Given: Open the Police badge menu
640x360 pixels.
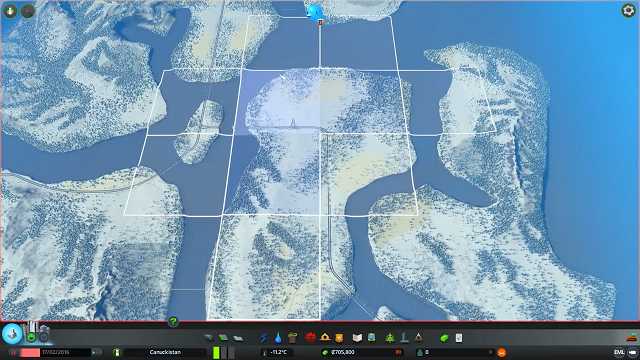Looking at the screenshot, I should click(x=339, y=338).
